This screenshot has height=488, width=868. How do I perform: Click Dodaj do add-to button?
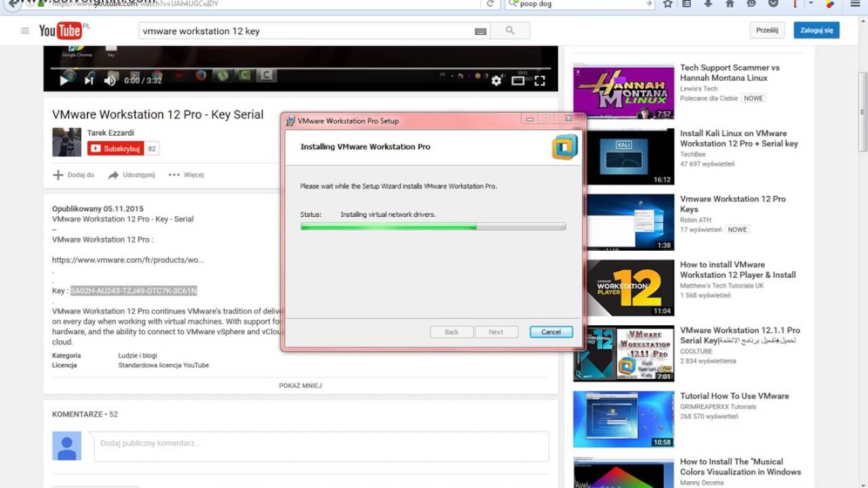[x=74, y=175]
